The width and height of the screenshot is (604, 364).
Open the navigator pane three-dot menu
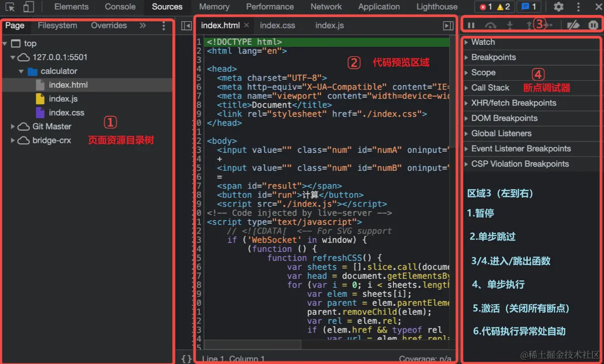click(x=164, y=25)
